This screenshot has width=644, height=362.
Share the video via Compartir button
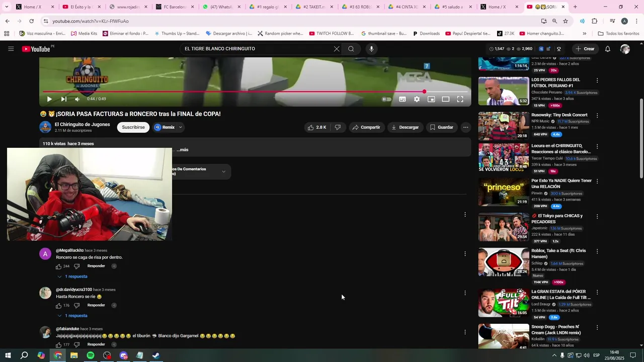pyautogui.click(x=366, y=127)
